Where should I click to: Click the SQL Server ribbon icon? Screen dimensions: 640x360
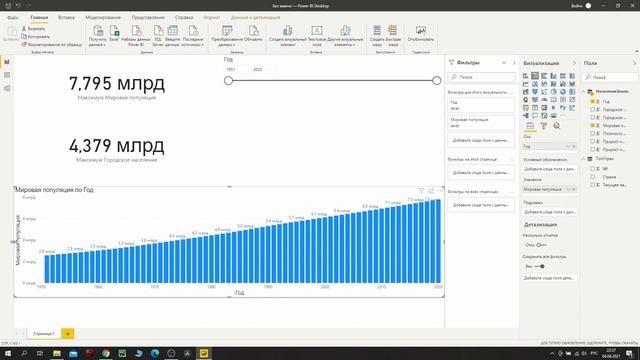tap(158, 36)
